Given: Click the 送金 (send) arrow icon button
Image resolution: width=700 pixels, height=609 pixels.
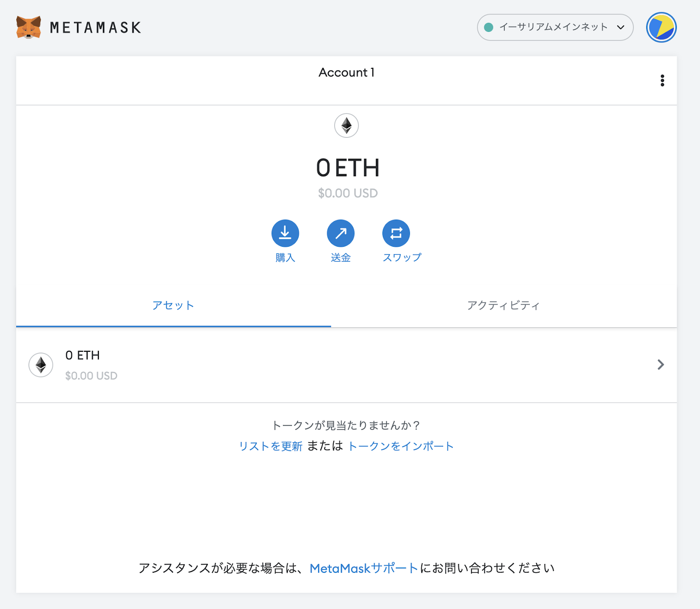Looking at the screenshot, I should [x=341, y=233].
